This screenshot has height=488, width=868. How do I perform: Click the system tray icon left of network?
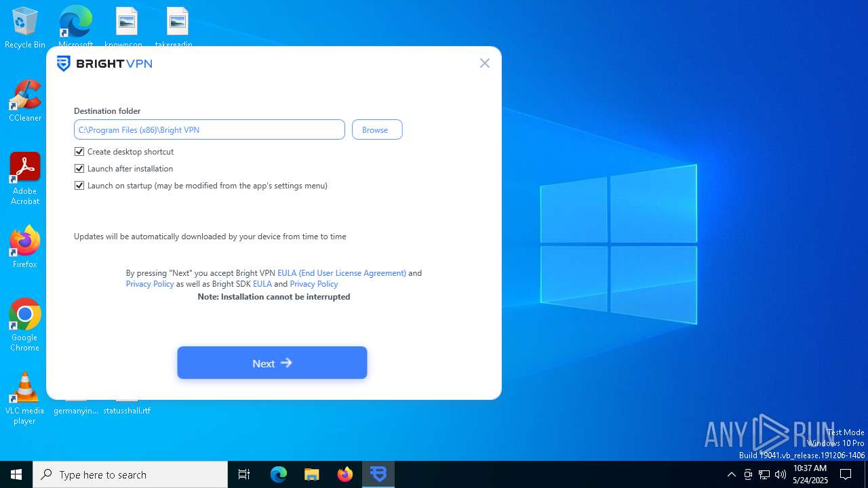[x=748, y=474]
